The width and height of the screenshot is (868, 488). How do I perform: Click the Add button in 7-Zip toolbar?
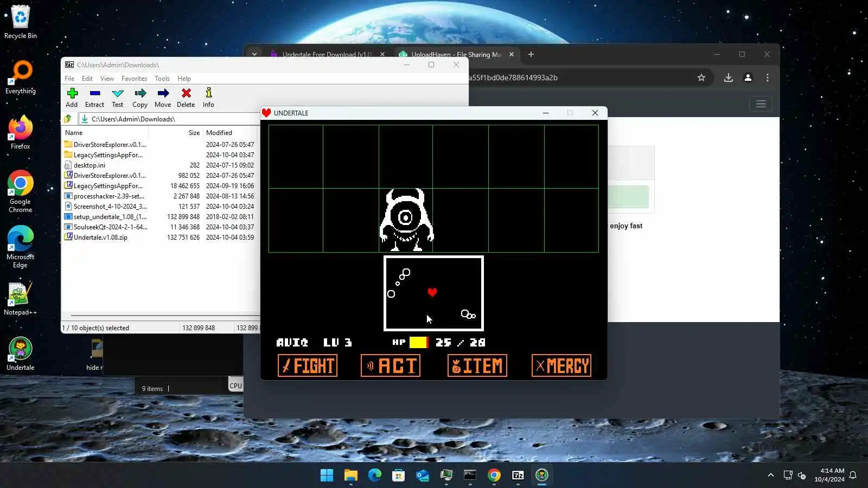coord(72,98)
